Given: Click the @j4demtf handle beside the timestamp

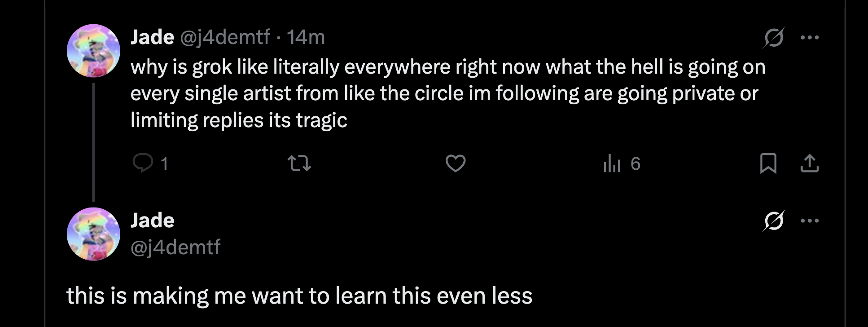Looking at the screenshot, I should pos(225,37).
